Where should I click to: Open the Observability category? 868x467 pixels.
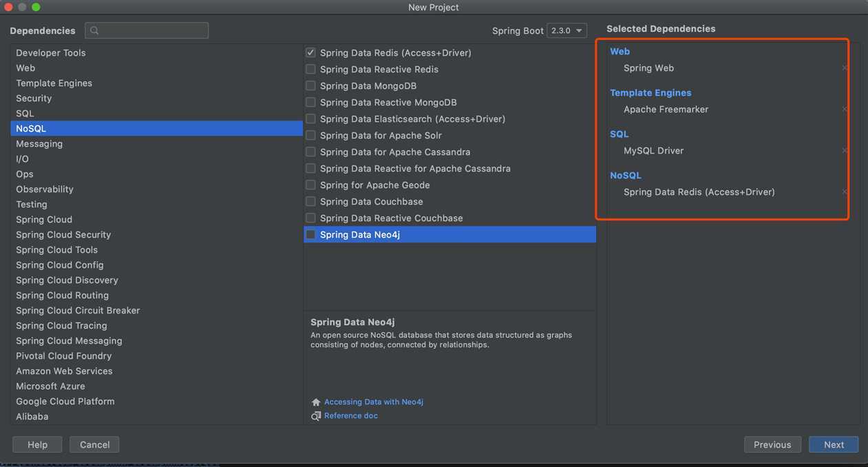point(156,189)
